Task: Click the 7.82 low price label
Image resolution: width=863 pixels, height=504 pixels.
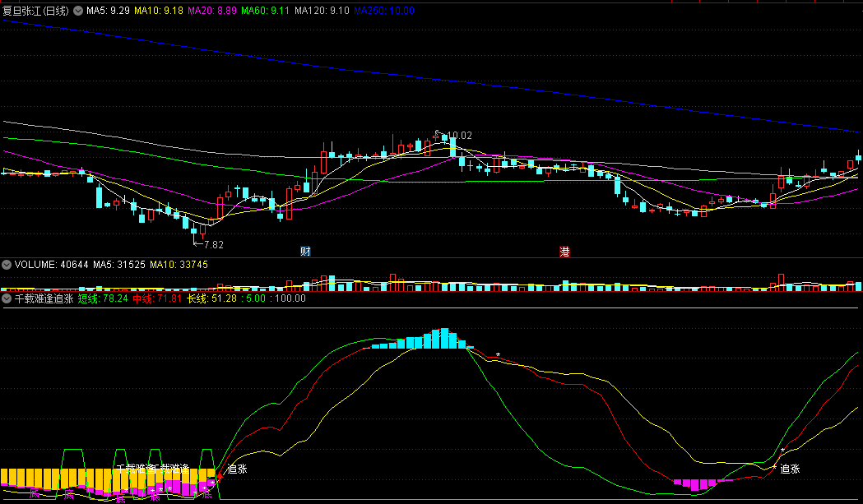Action: [x=214, y=244]
